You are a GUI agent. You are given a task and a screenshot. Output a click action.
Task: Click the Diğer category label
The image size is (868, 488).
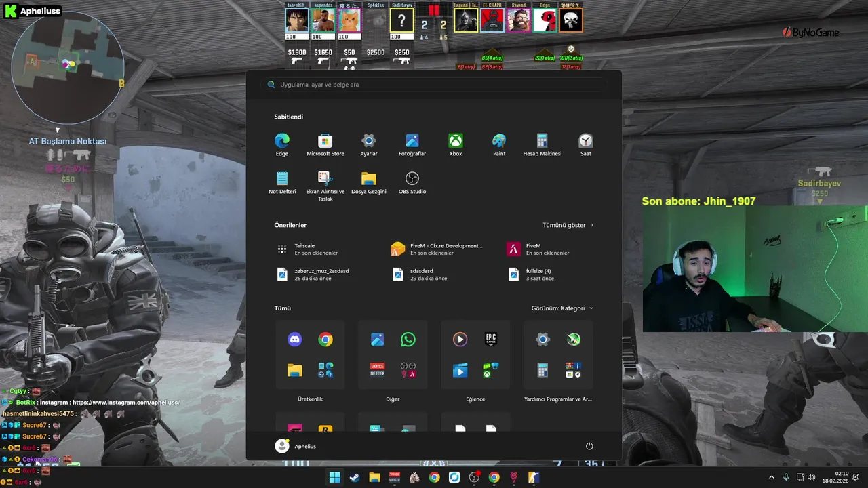(393, 399)
